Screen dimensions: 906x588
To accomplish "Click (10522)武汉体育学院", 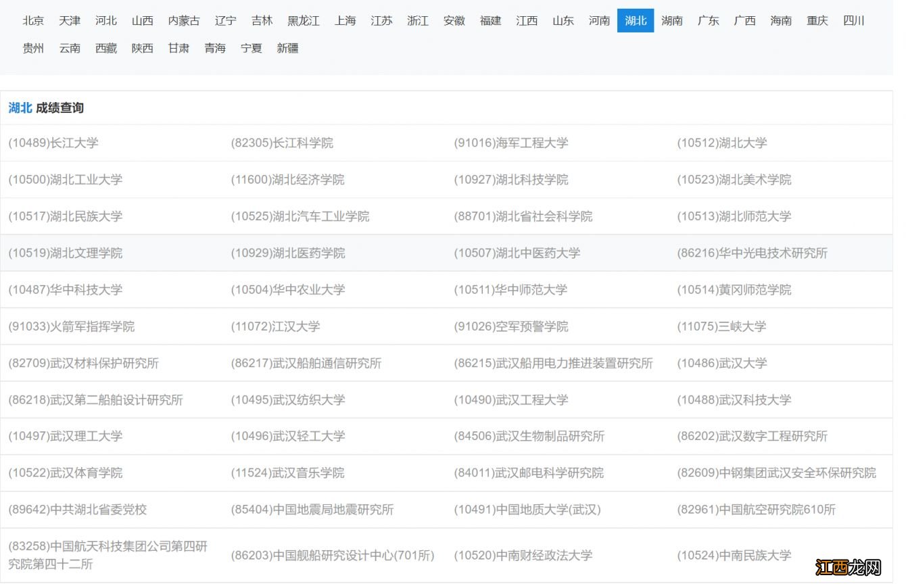I will click(66, 473).
